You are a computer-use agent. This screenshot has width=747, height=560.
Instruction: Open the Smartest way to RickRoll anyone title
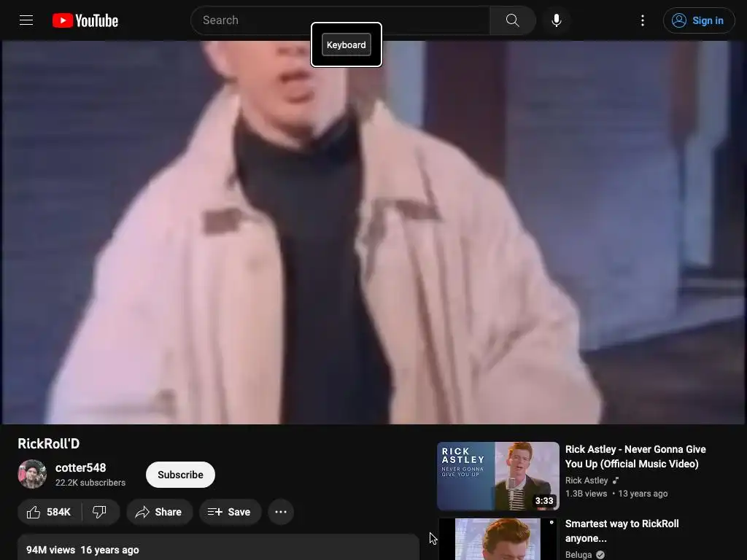coord(622,531)
